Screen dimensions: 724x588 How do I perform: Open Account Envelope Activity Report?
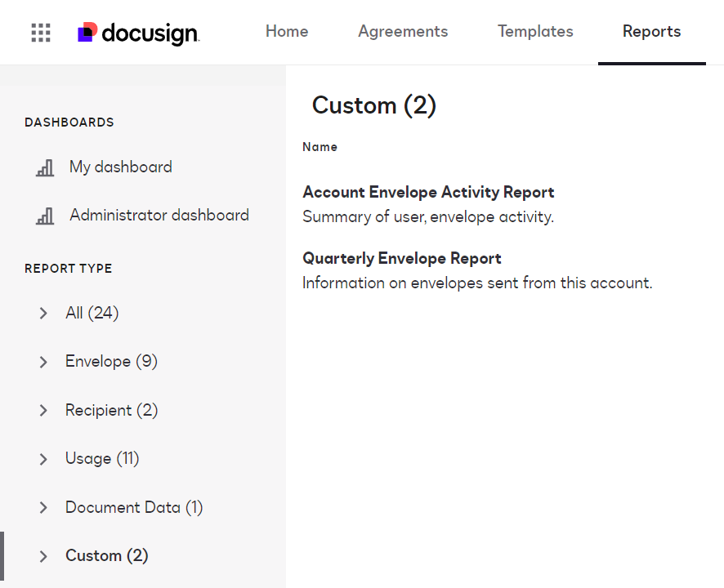coord(428,193)
